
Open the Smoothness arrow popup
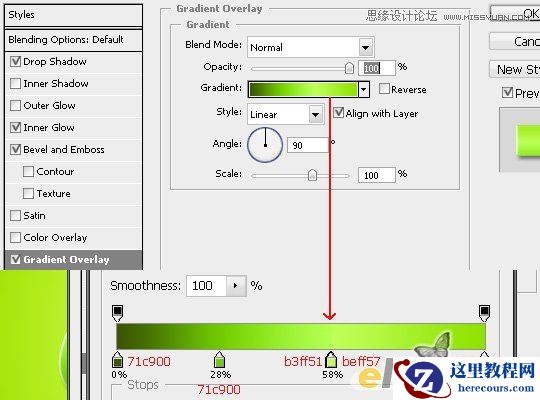click(236, 286)
